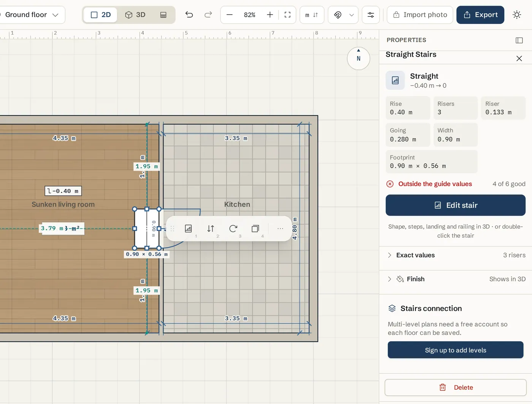Viewport: 532px width, 404px height.
Task: Delete the selected stair
Action: 456,388
